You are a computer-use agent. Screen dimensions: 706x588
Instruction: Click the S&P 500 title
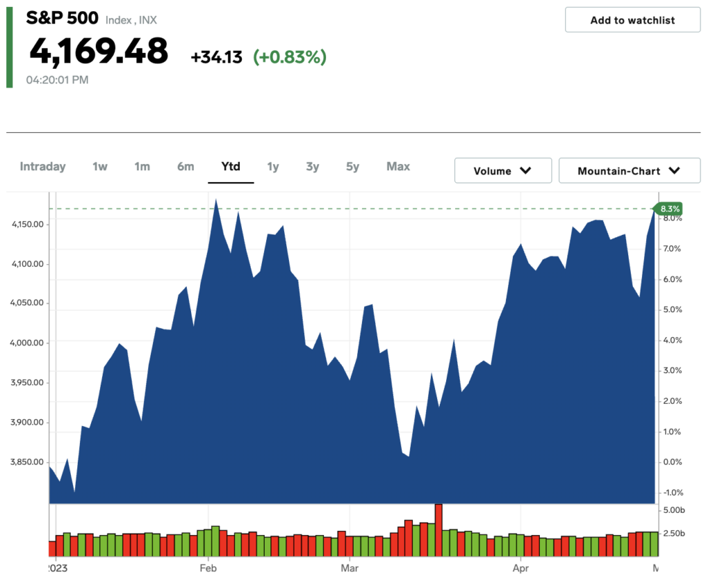point(62,18)
